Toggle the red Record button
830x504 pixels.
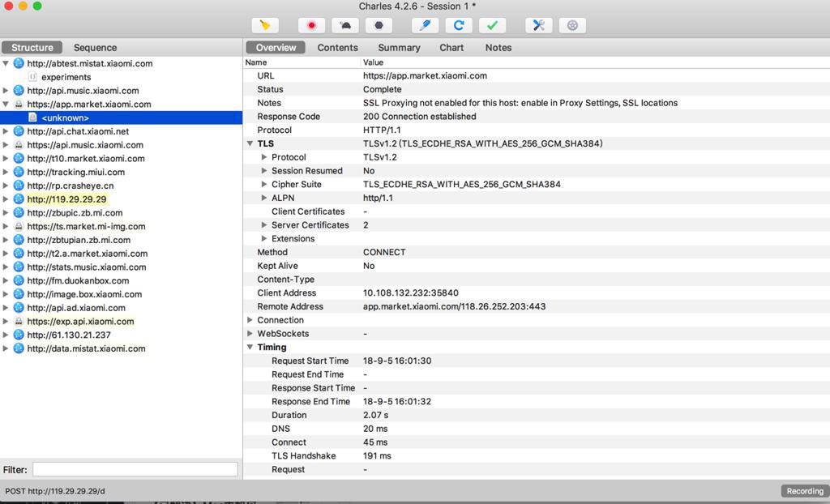[311, 25]
